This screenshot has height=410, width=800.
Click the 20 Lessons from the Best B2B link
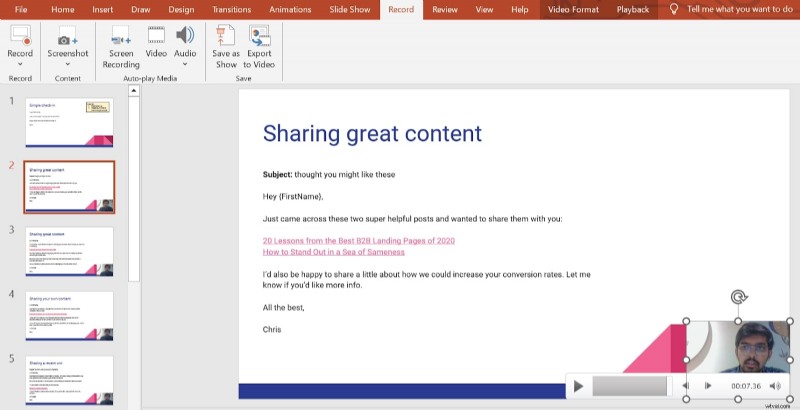(x=359, y=241)
